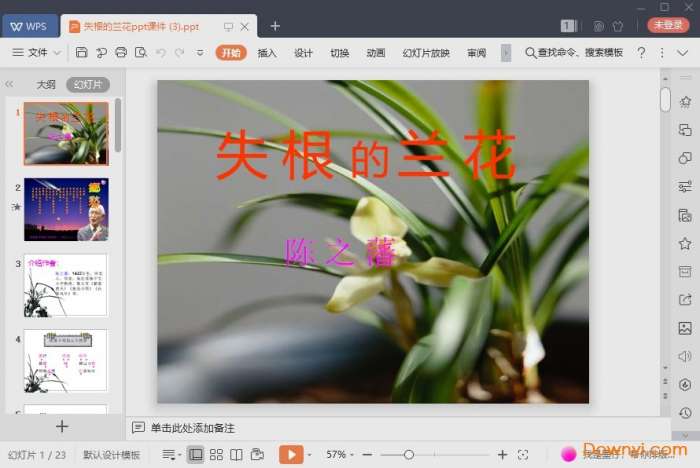Click the search commands field
This screenshot has width=700, height=468.
(574, 53)
